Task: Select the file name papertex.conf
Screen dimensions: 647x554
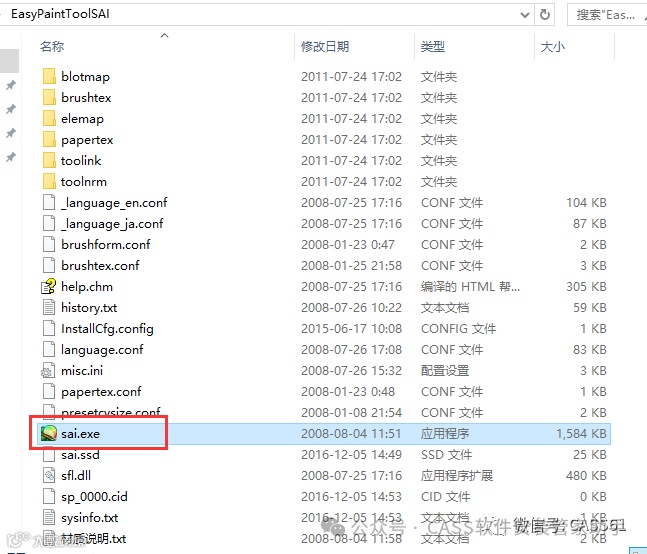Action: click(x=101, y=391)
